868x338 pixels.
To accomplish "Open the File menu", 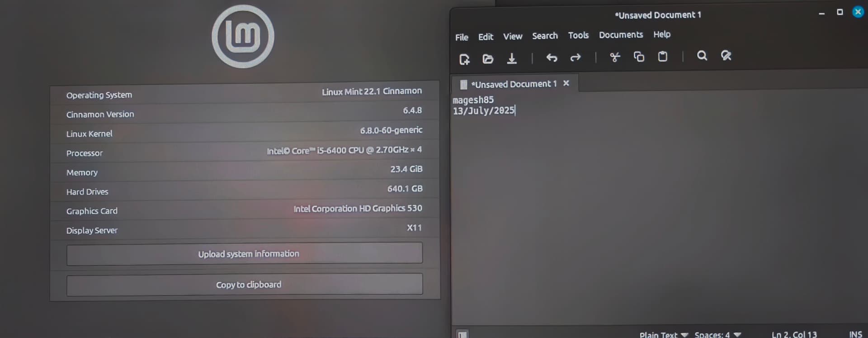I will (462, 37).
